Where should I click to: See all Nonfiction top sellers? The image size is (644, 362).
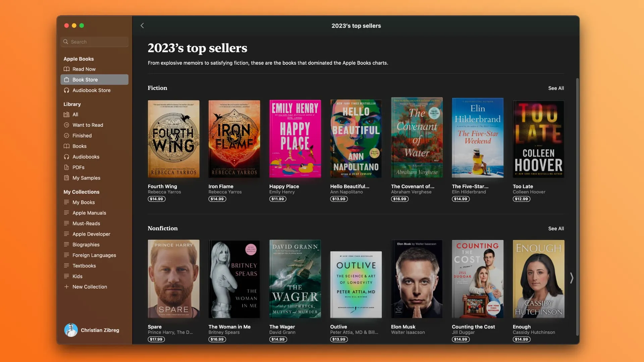coord(556,229)
